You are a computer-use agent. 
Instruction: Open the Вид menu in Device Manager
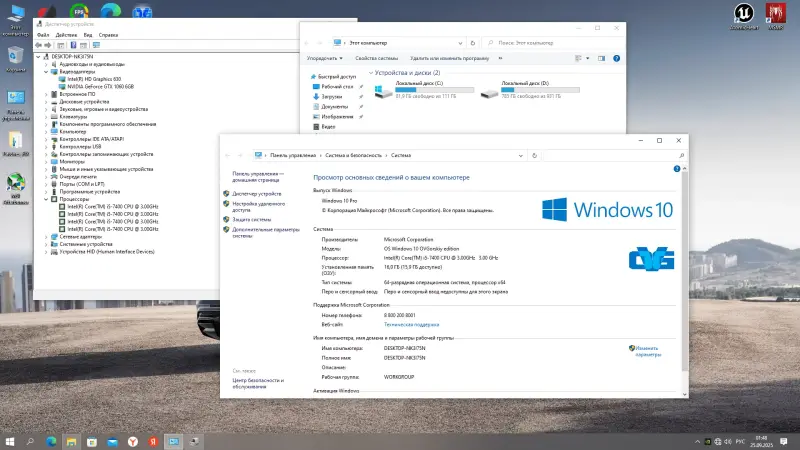[88, 34]
